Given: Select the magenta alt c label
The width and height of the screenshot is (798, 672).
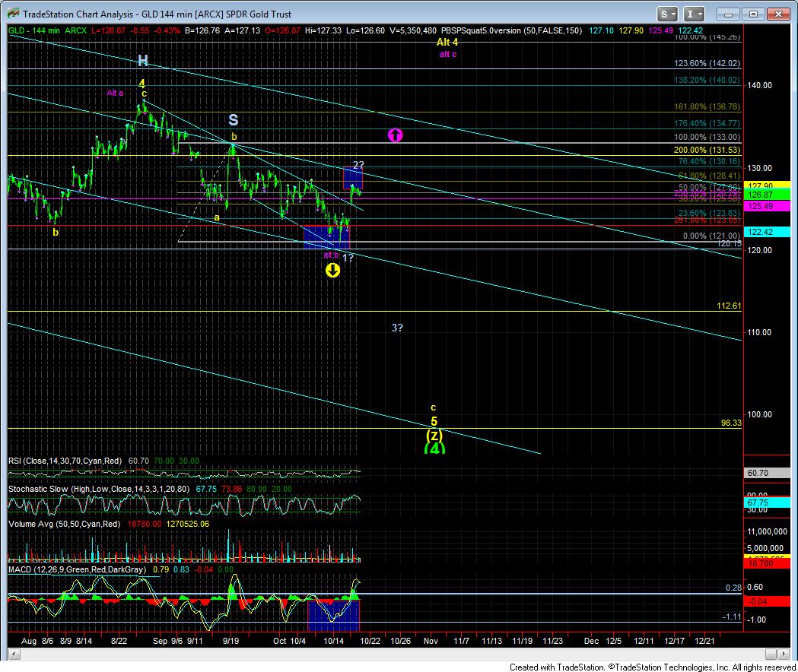Looking at the screenshot, I should click(x=448, y=54).
